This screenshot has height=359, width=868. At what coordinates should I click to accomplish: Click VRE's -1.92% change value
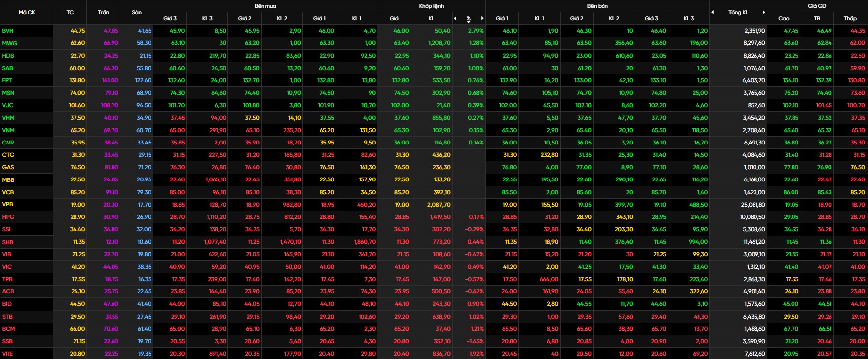(475, 354)
